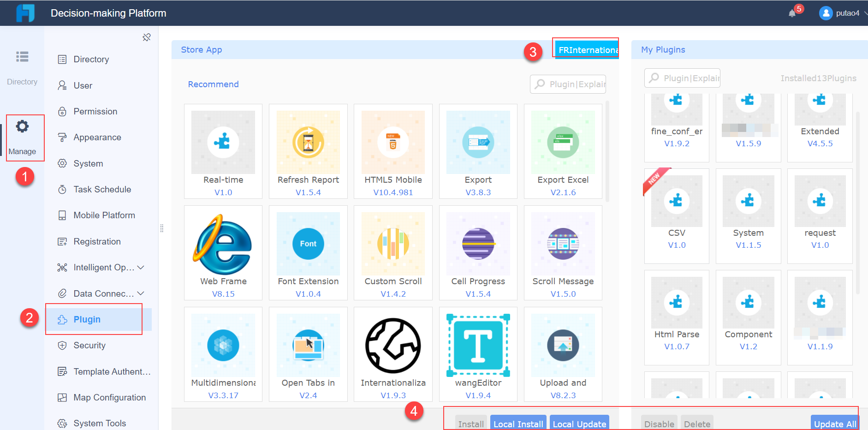Choose the Refresh Report plugin icon
The height and width of the screenshot is (430, 868).
point(308,142)
